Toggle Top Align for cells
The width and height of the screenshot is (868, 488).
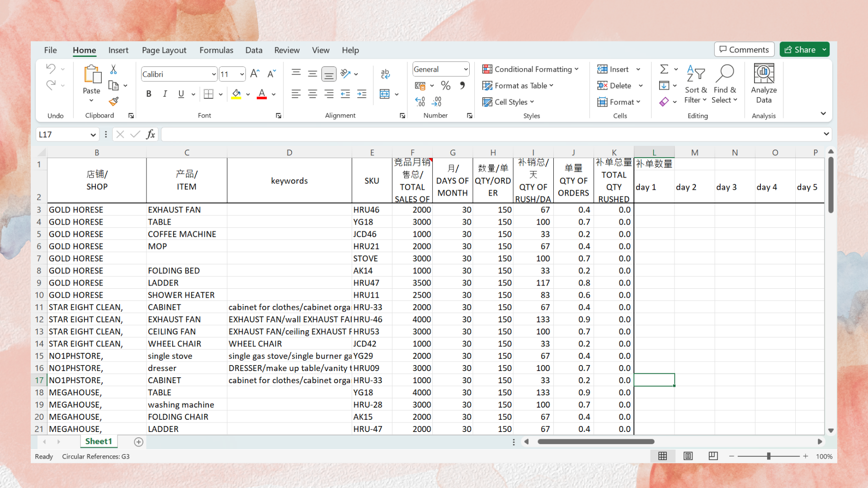point(296,73)
